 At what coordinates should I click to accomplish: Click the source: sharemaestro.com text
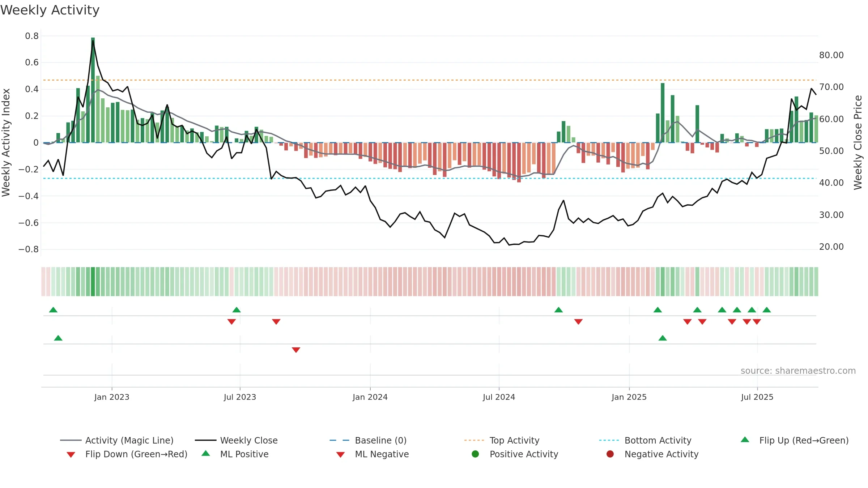coord(798,371)
